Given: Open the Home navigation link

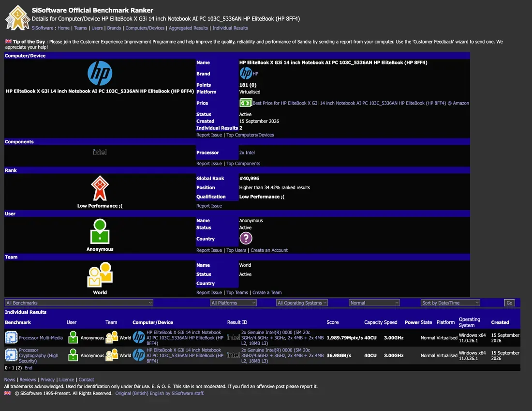Looking at the screenshot, I should pyautogui.click(x=63, y=28).
